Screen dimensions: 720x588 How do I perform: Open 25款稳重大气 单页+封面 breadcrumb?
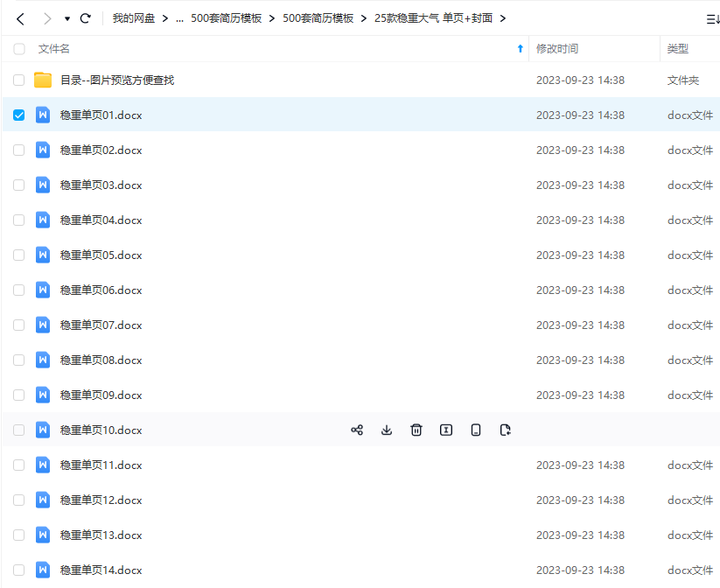pos(433,18)
